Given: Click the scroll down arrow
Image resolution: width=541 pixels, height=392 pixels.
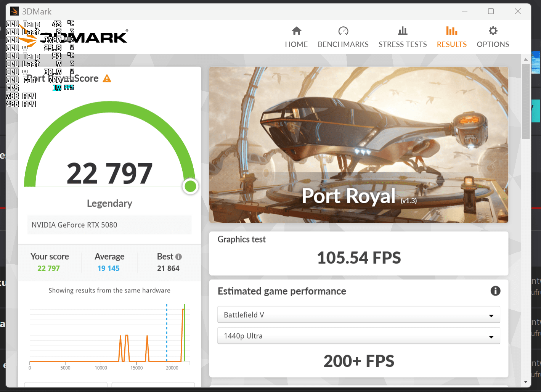Looking at the screenshot, I should [x=526, y=382].
